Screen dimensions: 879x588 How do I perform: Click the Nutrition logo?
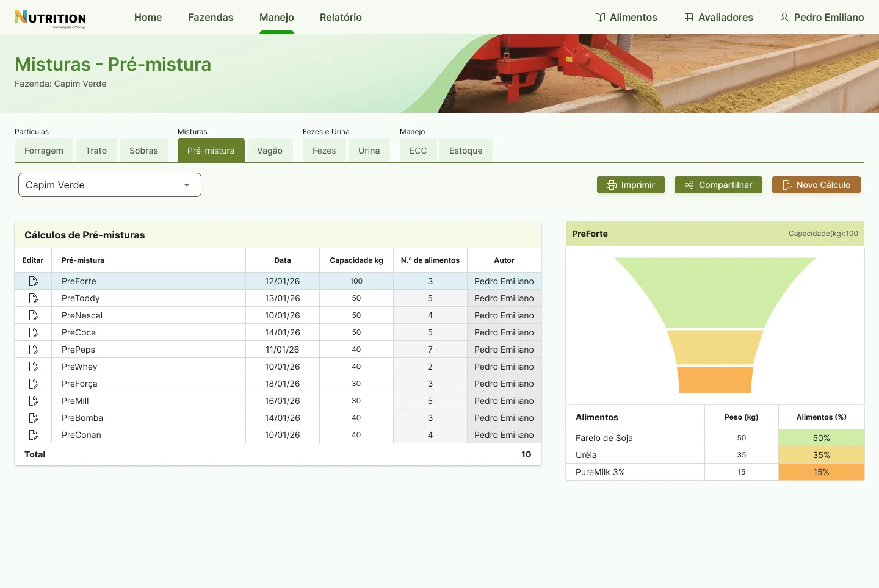click(50, 19)
